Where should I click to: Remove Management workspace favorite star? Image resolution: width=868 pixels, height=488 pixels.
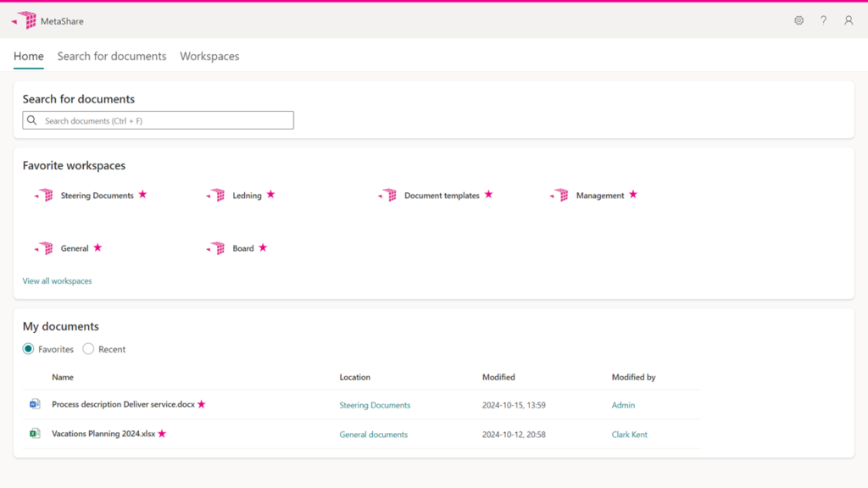click(632, 195)
